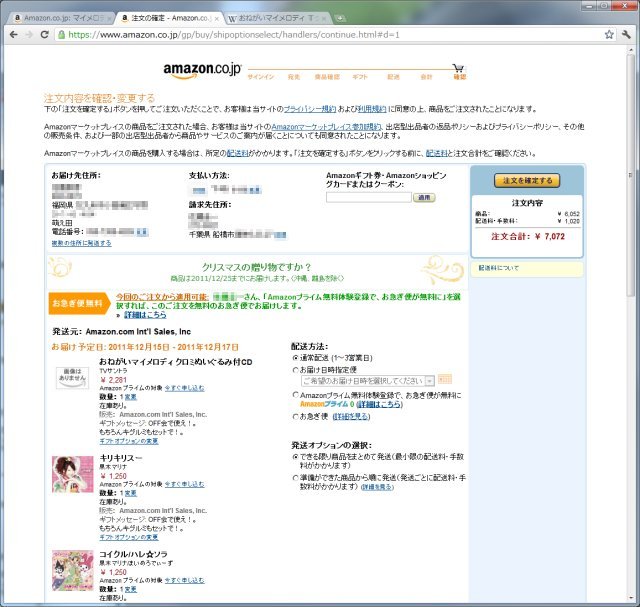
Task: Open 配送料について link in sidebar
Action: coord(498,268)
